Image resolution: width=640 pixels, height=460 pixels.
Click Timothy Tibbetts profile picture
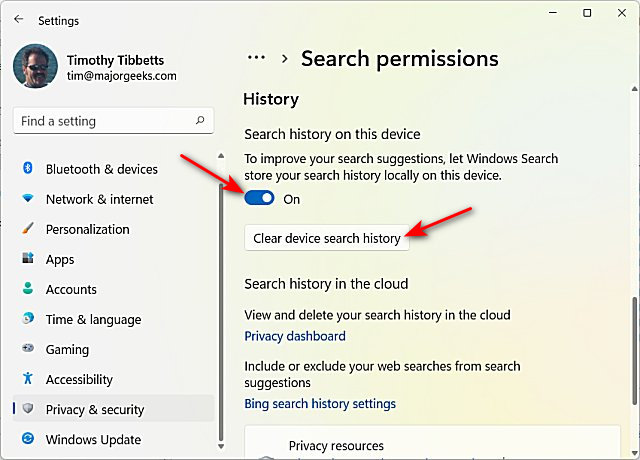pos(36,67)
